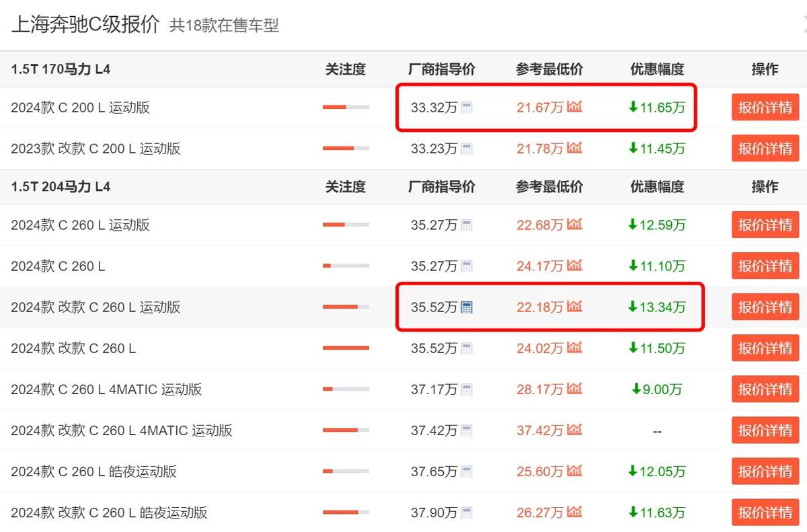Click the 上海奔驰C级报价 page title
Screen dimensions: 807x532
(x=85, y=24)
